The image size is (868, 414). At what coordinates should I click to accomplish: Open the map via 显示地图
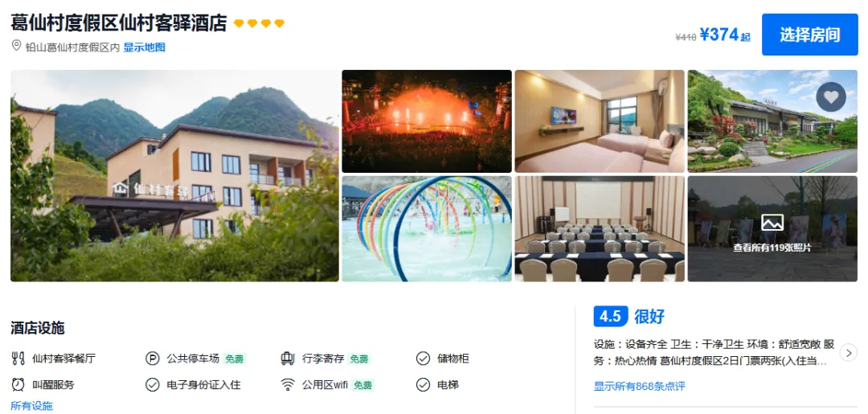(x=144, y=47)
